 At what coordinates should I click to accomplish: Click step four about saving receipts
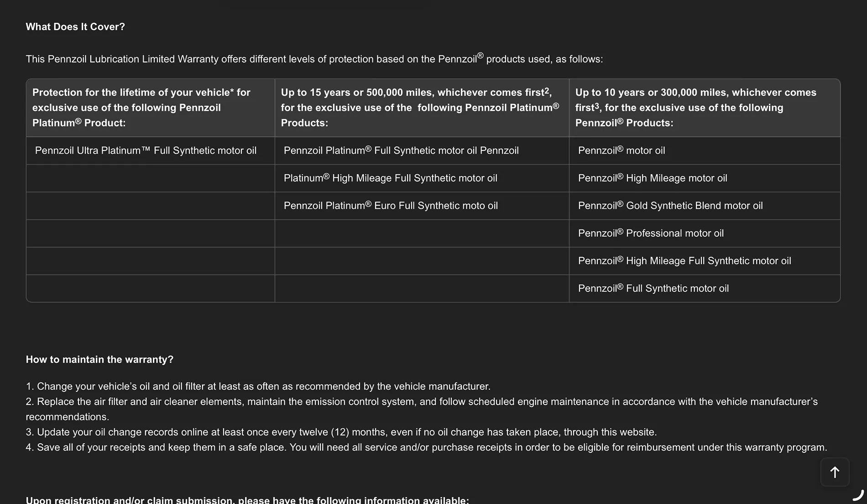[426, 447]
